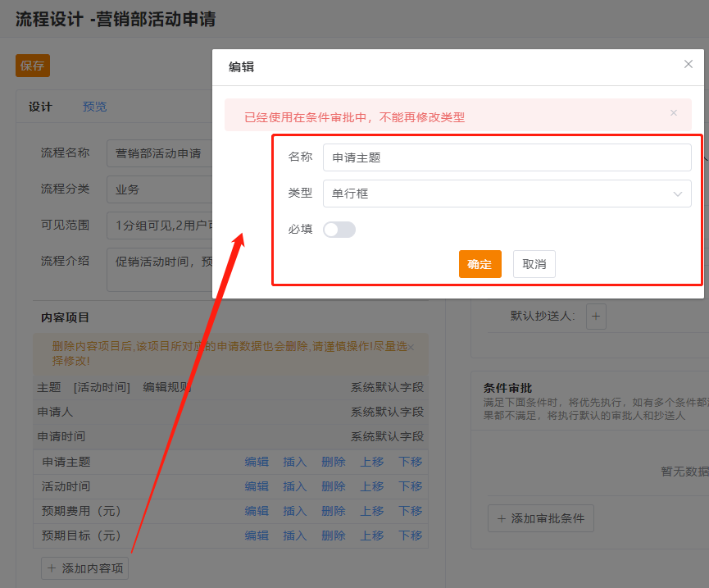
Task: Click the plus icon next to 默认抄送人
Action: click(596, 316)
